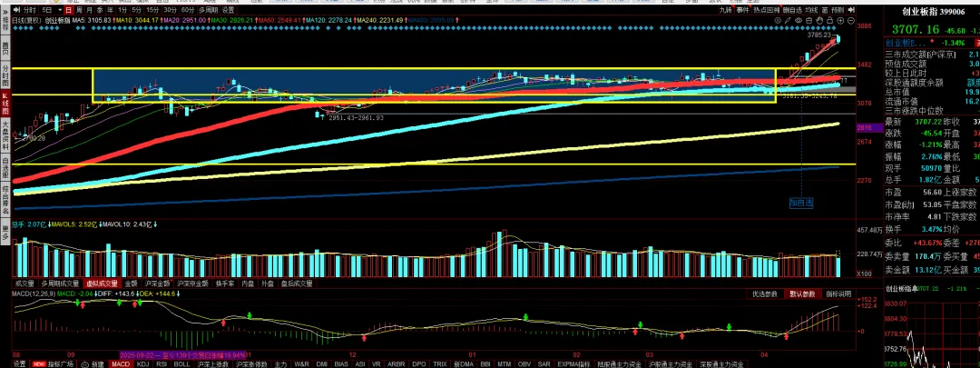The width and height of the screenshot is (980, 368).
Task: Select the 虚拟成交量 tab
Action: coord(103,283)
